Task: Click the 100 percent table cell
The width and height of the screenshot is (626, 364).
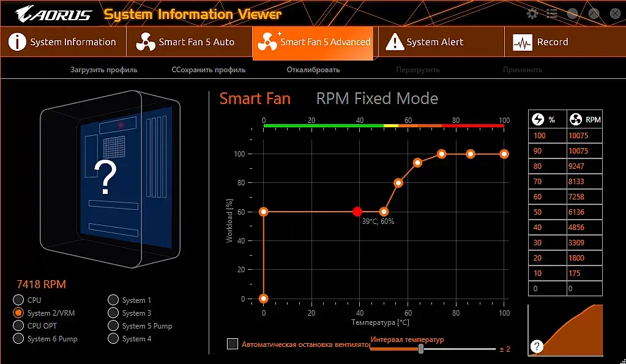Action: click(547, 136)
